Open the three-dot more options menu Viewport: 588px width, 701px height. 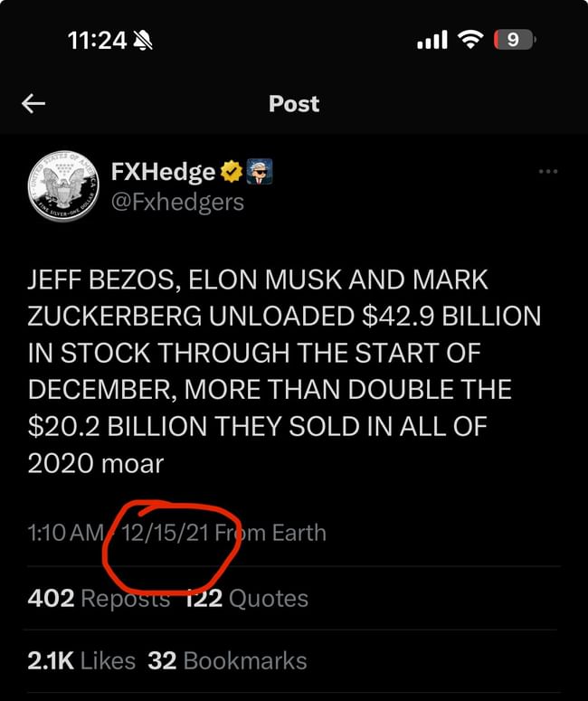[x=547, y=171]
